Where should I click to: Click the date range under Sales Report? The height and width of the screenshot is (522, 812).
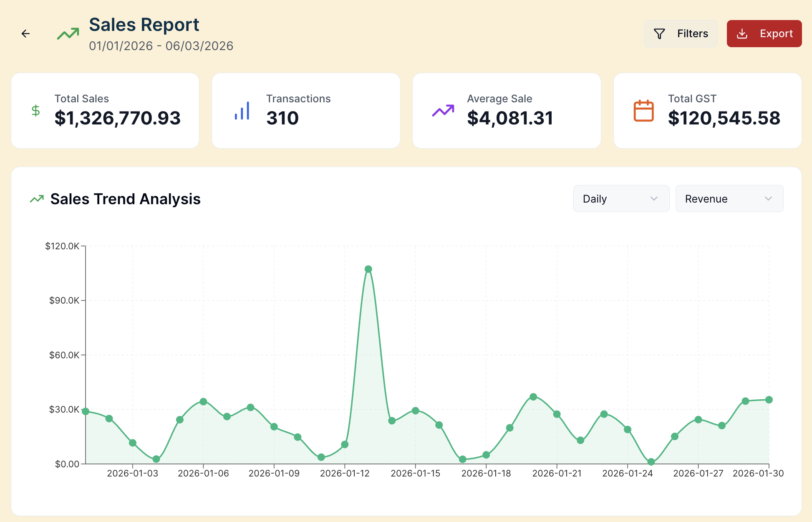coord(161,46)
